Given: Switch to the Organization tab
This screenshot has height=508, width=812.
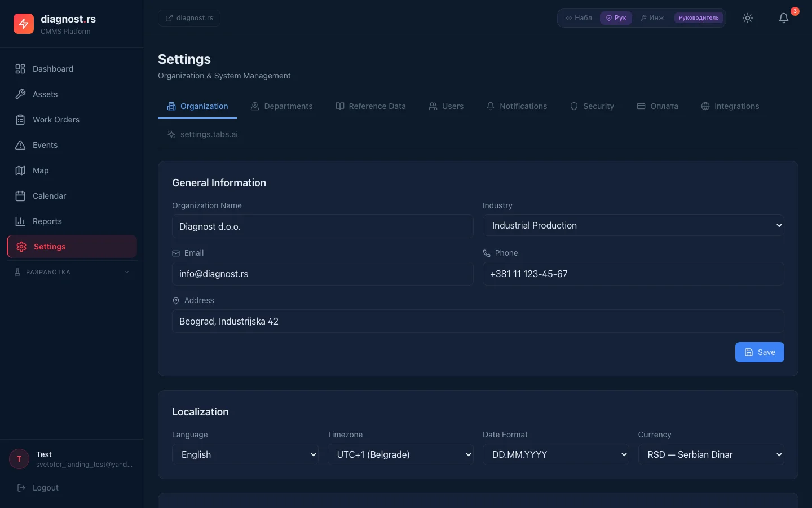Looking at the screenshot, I should tap(197, 106).
